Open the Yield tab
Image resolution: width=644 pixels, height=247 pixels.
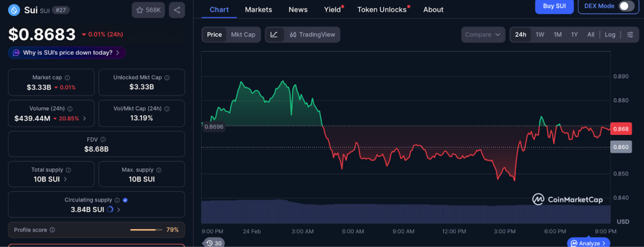coord(333,10)
